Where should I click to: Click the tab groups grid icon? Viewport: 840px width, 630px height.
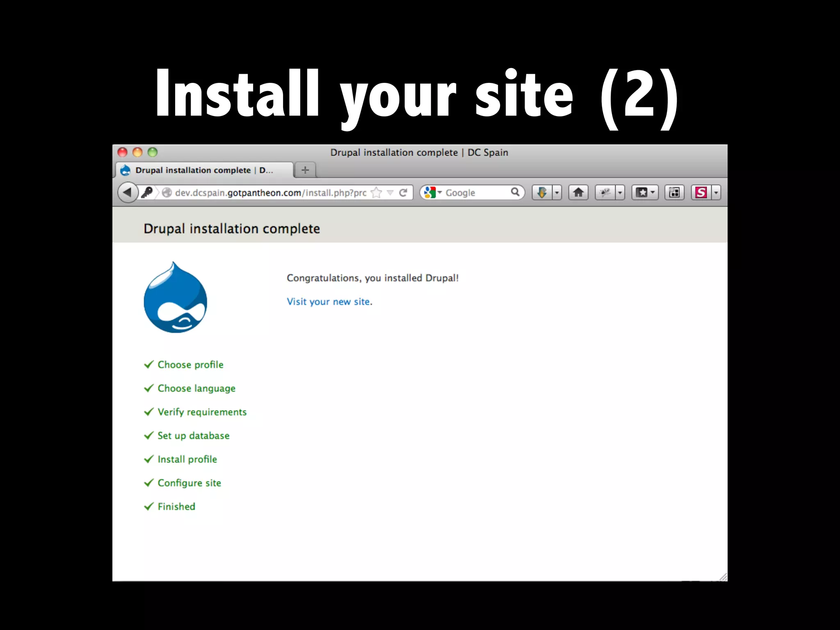(x=674, y=192)
